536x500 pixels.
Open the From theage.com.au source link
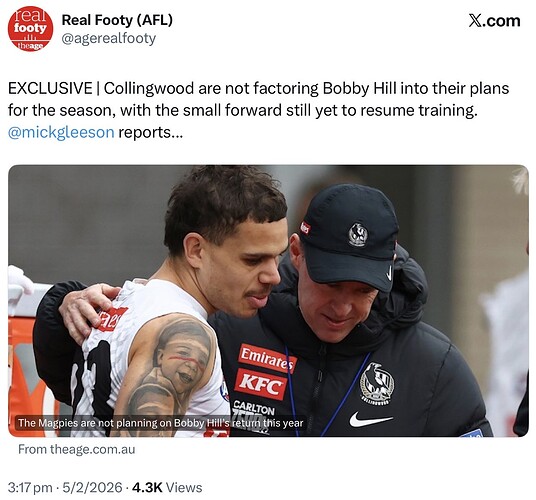[x=77, y=449]
